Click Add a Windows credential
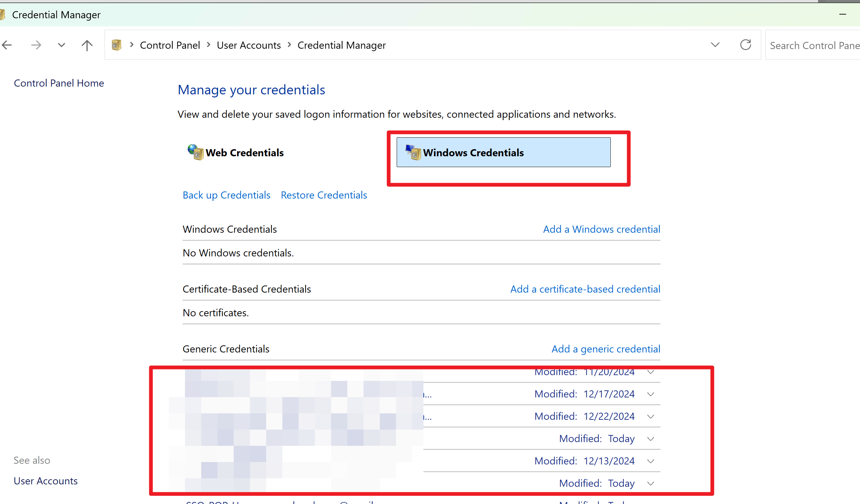 coord(601,229)
